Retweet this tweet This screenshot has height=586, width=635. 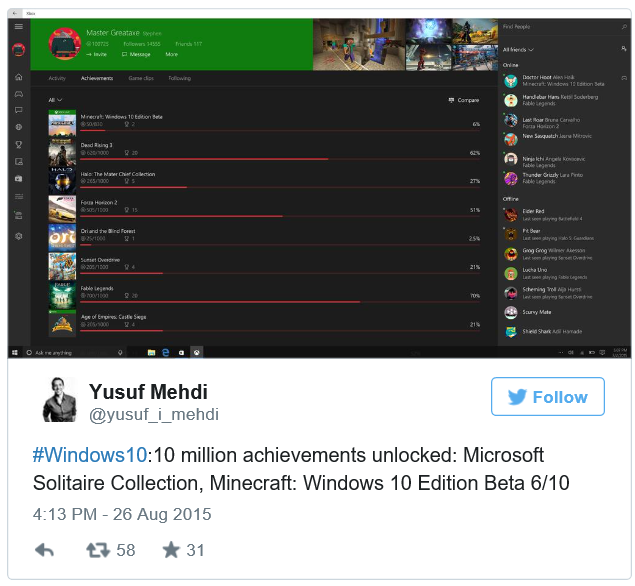pyautogui.click(x=98, y=550)
